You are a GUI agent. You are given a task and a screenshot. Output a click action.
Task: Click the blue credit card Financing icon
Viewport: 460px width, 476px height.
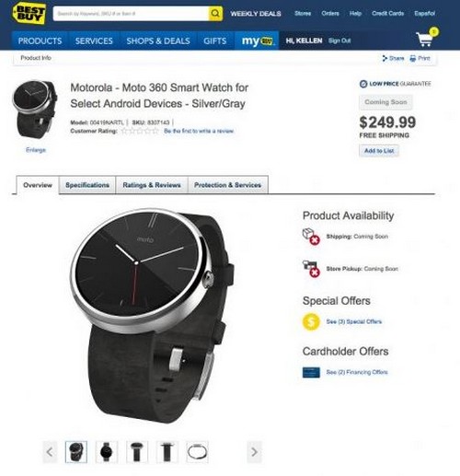click(x=311, y=372)
